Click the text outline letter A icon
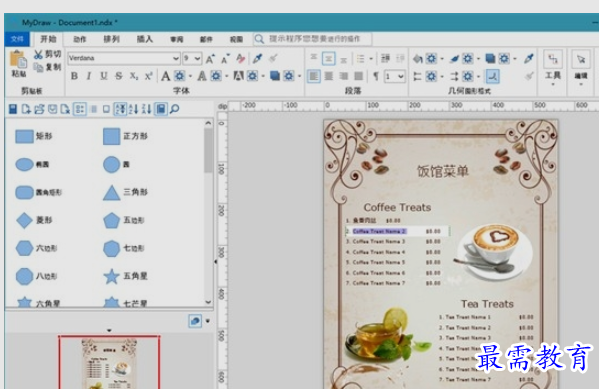This screenshot has width=599, height=389. click(x=202, y=76)
